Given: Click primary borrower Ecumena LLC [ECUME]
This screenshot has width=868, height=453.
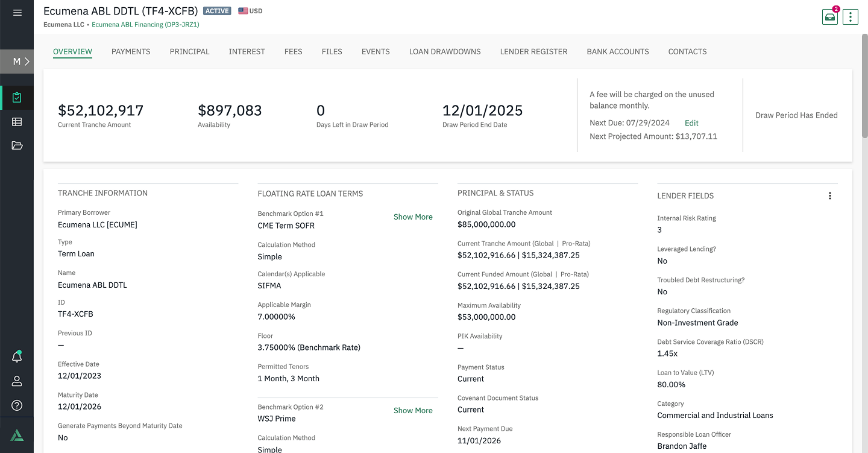Looking at the screenshot, I should coord(98,225).
